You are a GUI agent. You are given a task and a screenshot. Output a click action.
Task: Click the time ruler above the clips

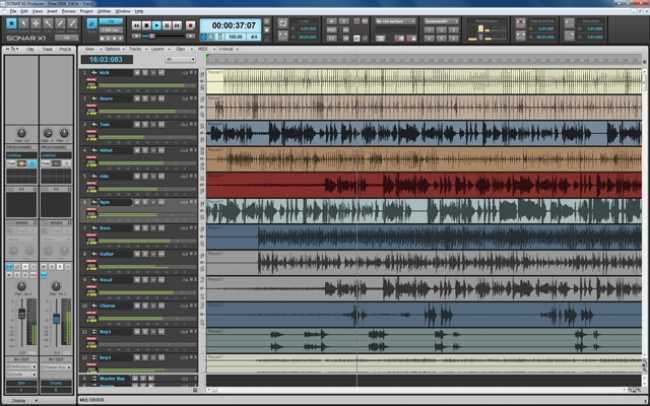[x=424, y=60]
